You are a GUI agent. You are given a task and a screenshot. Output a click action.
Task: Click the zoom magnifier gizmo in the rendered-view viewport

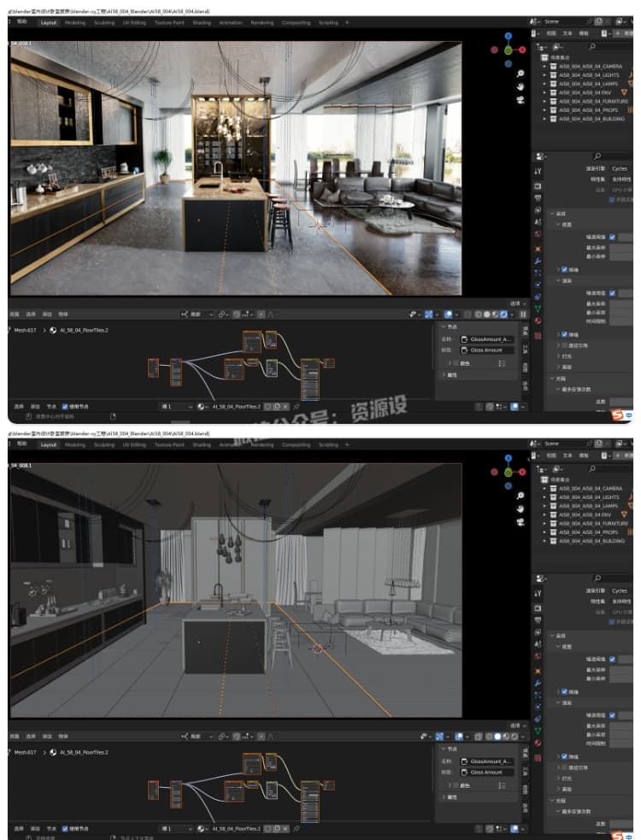(520, 73)
